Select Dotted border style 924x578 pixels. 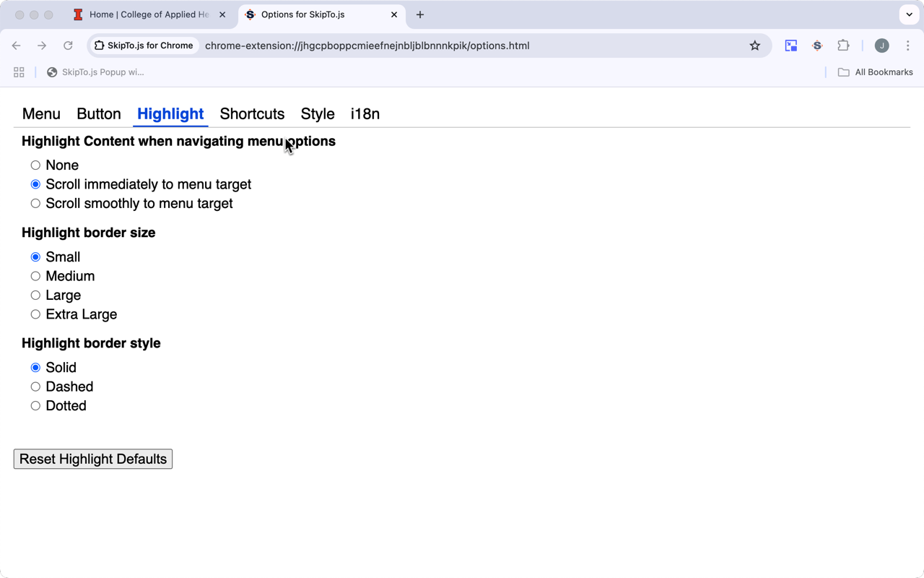coord(35,406)
